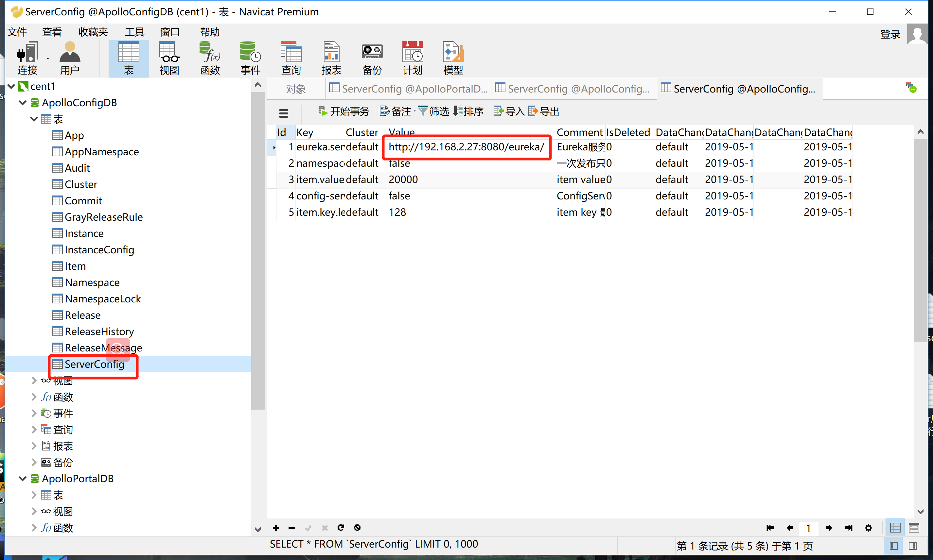Refresh the table data
This screenshot has height=560, width=933.
click(x=341, y=528)
